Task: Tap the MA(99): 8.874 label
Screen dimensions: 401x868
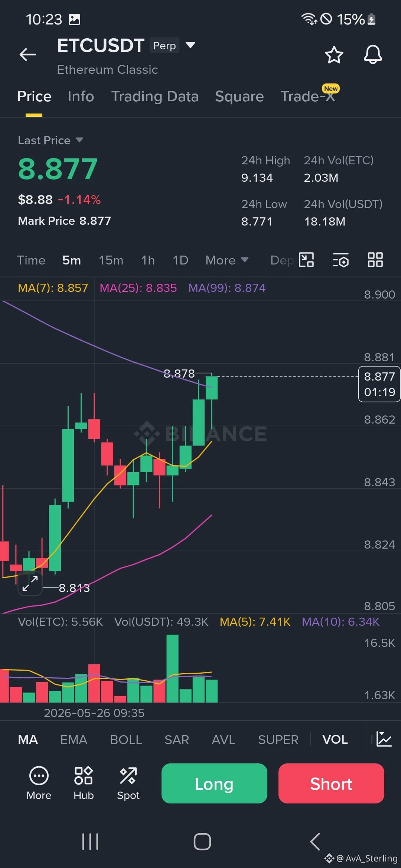Action: pos(227,288)
